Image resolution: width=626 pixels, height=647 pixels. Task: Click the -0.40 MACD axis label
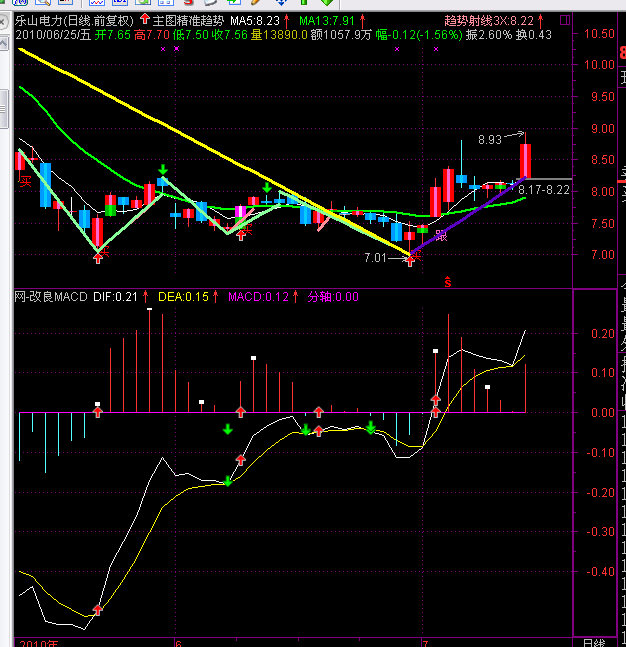[600, 571]
